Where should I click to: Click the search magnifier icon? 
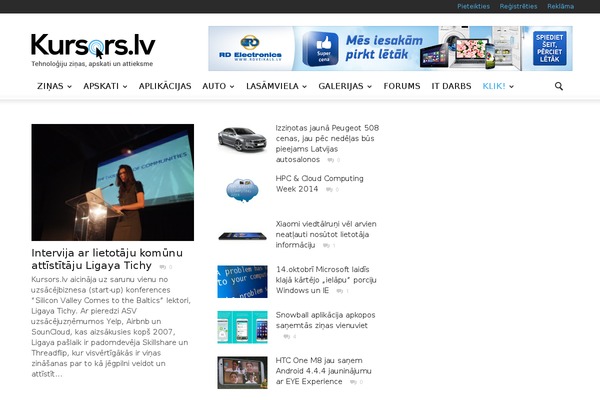click(559, 86)
